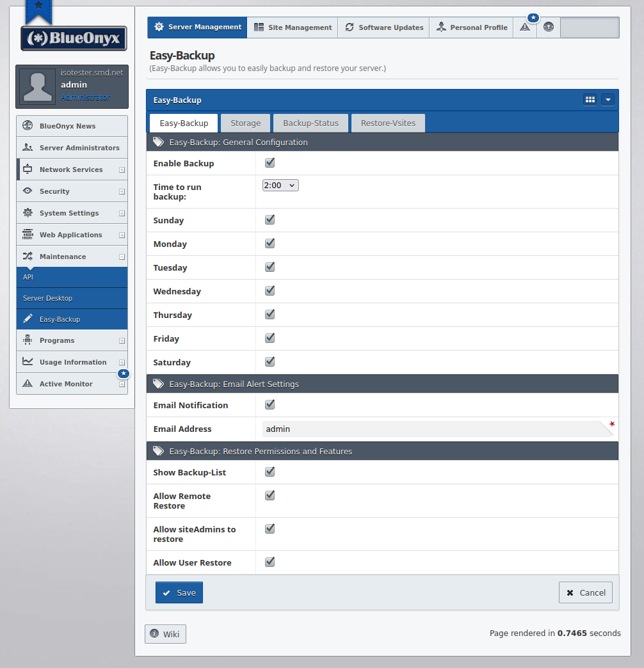
Task: Open the Easy-Backup panel dropdown arrow
Action: (608, 100)
